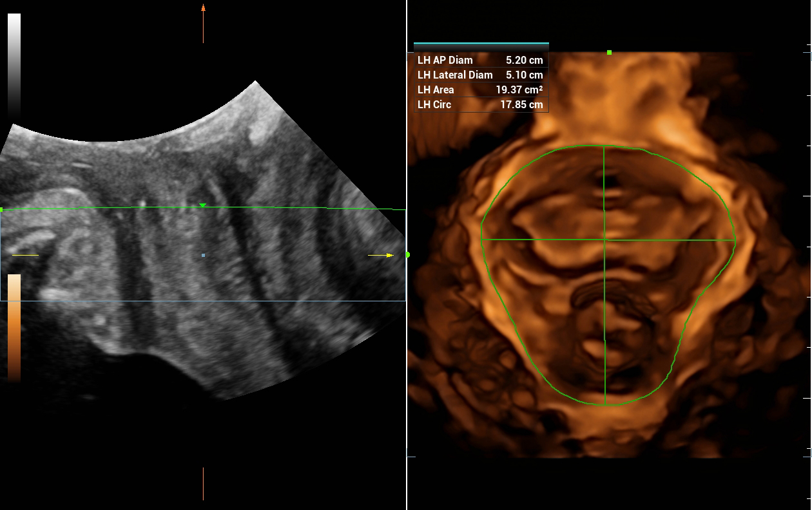Select the LH AP Diam measurement row
This screenshot has height=510, width=812.
481,60
